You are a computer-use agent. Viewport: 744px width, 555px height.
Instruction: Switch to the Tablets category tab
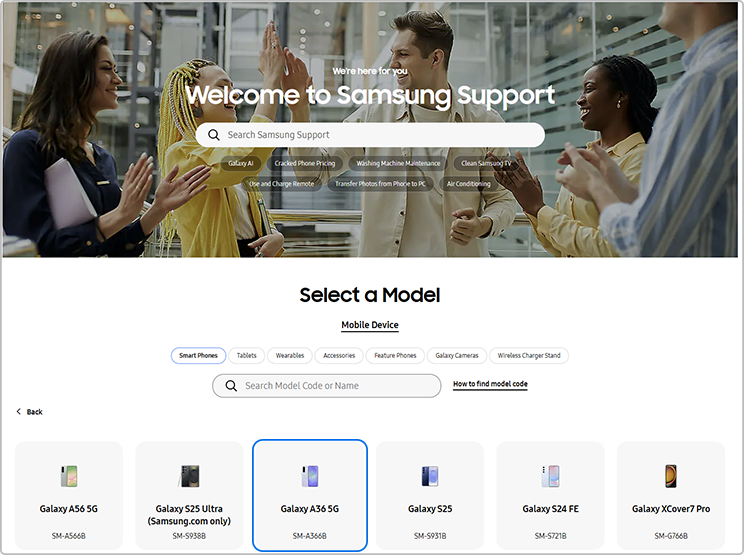247,355
